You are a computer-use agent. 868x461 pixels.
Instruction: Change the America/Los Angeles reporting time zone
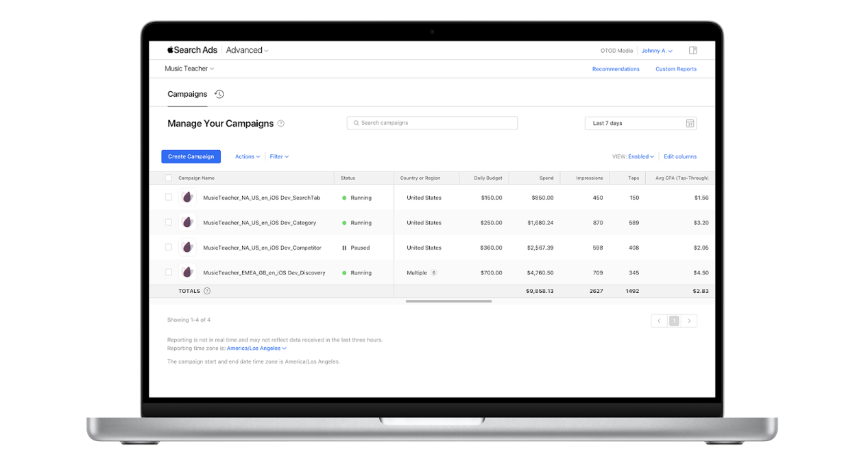tap(256, 348)
